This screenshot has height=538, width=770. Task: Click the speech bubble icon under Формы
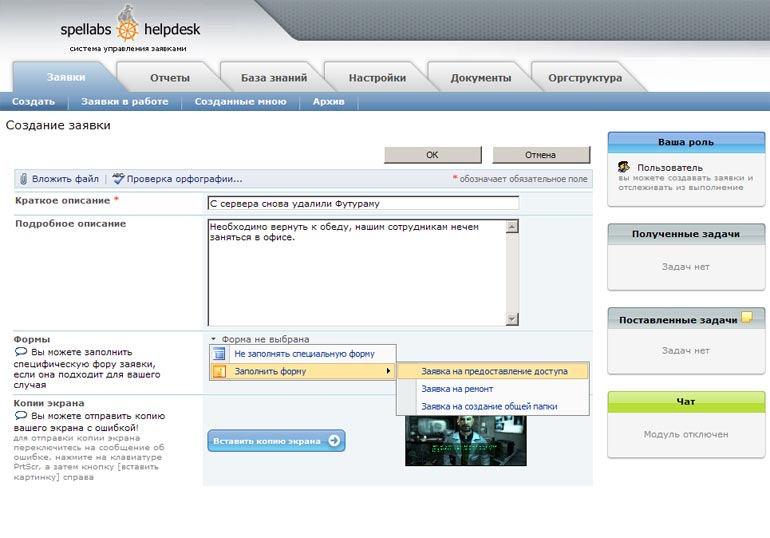tap(21, 351)
